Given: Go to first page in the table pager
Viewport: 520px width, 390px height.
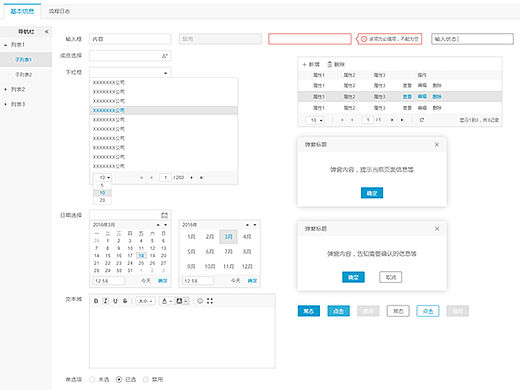Looking at the screenshot, I should tap(342, 120).
